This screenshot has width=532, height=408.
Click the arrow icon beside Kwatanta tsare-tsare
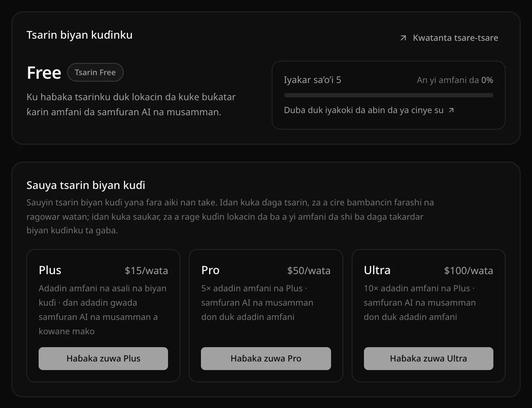coord(403,38)
